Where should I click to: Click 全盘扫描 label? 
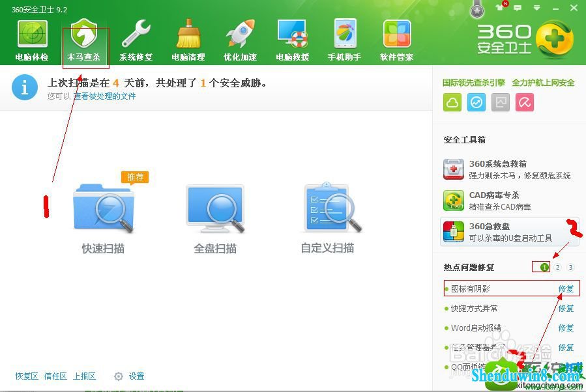215,249
